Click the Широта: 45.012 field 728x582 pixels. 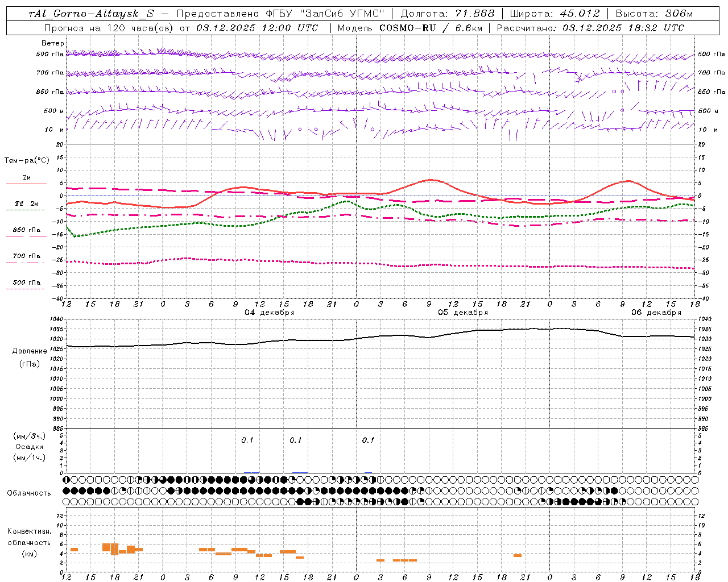click(555, 14)
